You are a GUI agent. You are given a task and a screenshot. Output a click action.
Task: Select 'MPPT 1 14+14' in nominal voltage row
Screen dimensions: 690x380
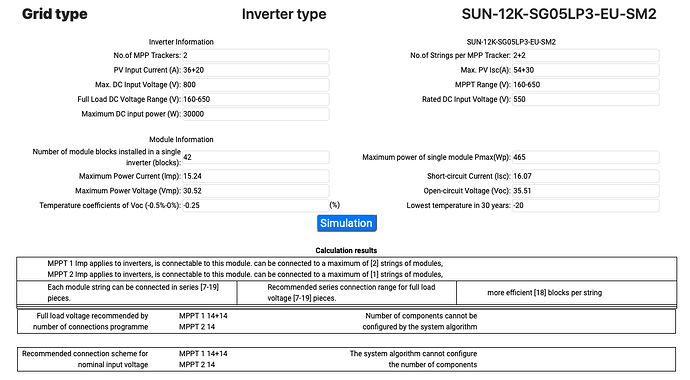point(203,354)
